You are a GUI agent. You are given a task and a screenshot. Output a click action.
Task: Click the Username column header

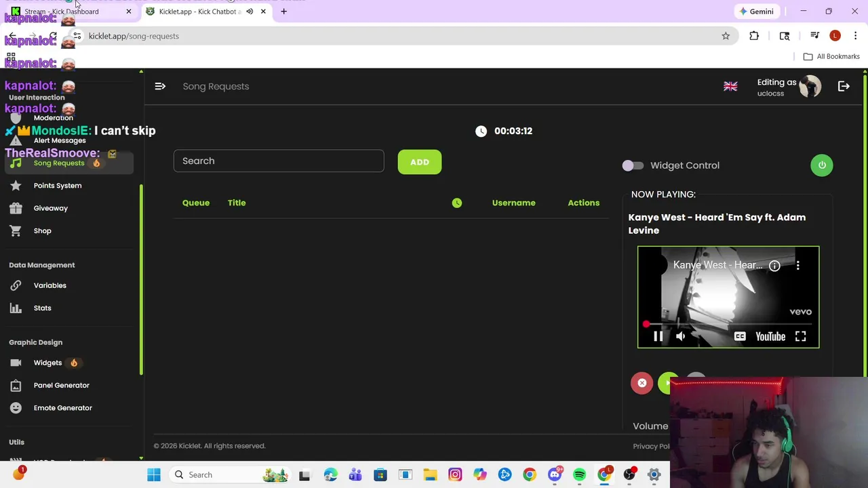513,203
